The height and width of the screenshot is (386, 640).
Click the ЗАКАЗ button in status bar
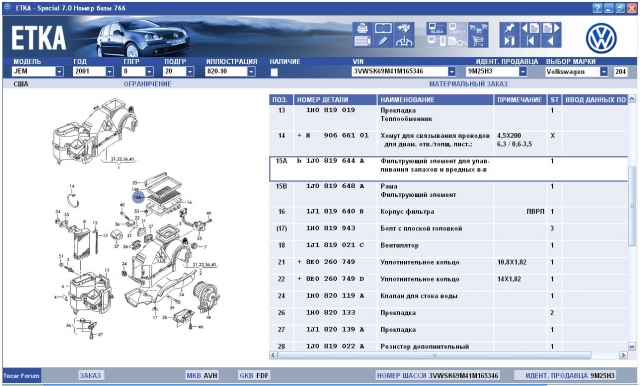click(90, 375)
